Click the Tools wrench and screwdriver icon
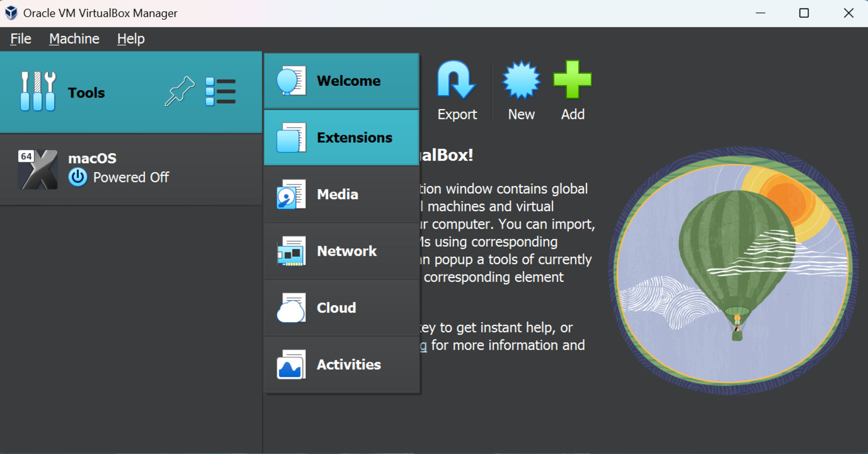868x454 pixels. click(38, 91)
